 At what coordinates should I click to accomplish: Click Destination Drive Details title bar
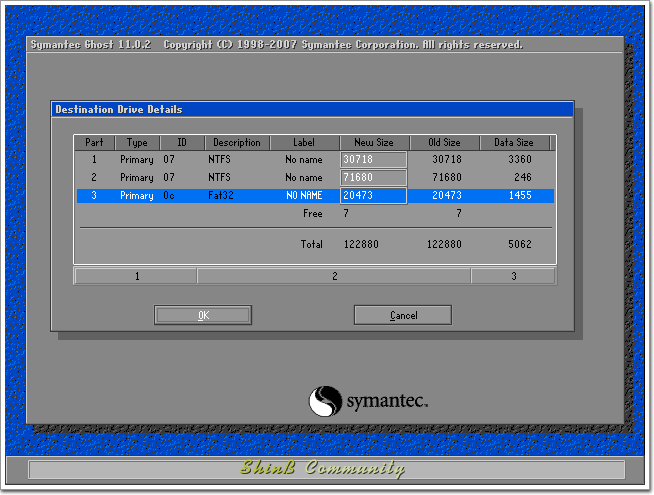312,109
